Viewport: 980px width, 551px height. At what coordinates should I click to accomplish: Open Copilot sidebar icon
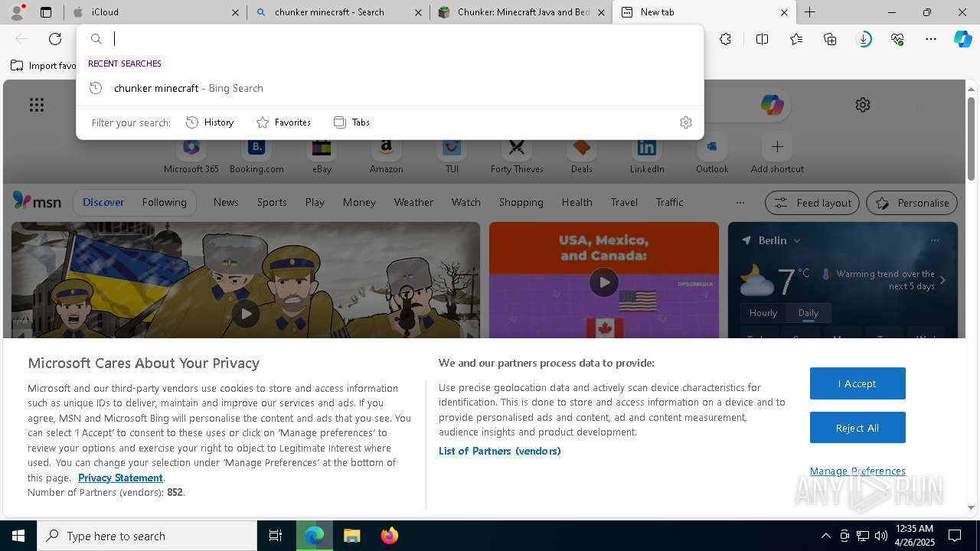point(962,39)
